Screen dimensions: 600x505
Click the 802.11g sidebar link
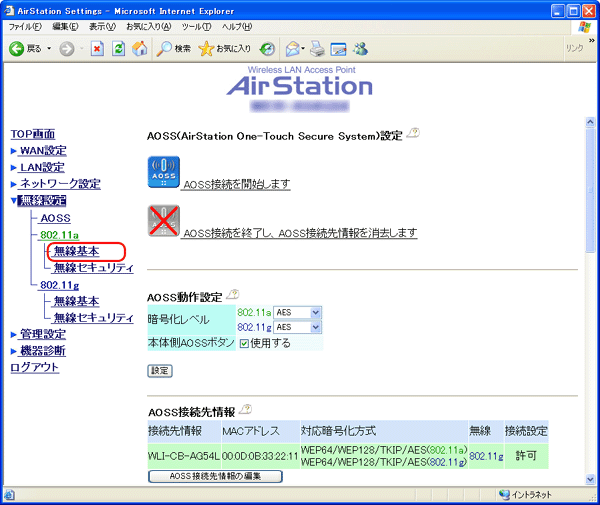point(60,285)
